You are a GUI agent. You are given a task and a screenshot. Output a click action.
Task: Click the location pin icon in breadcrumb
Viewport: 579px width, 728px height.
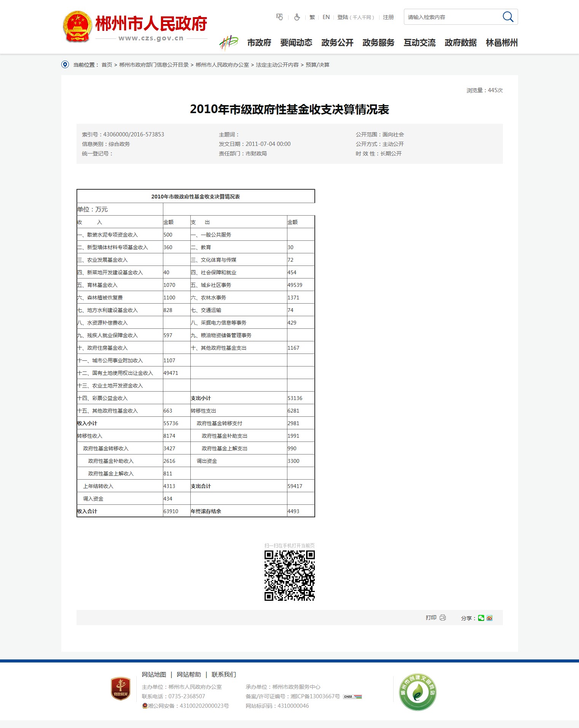point(65,64)
